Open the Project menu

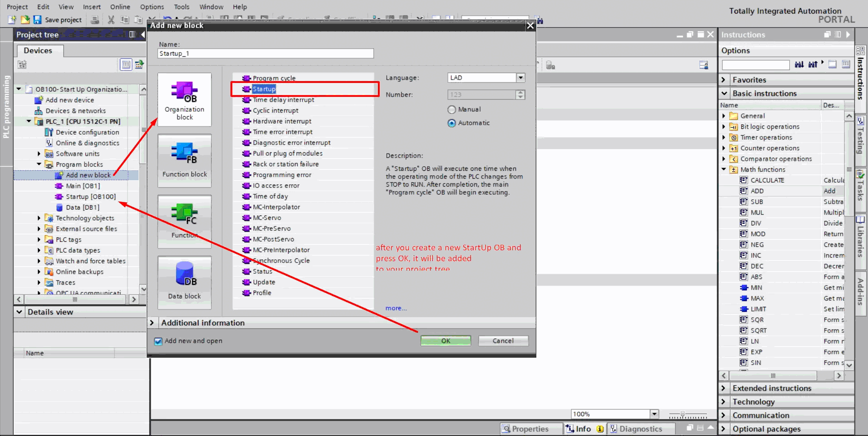pos(17,7)
